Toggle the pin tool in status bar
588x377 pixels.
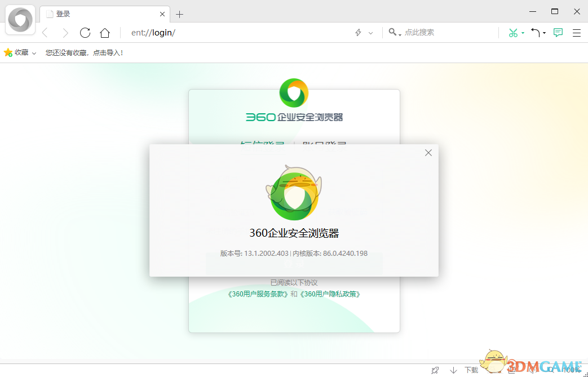click(x=435, y=370)
